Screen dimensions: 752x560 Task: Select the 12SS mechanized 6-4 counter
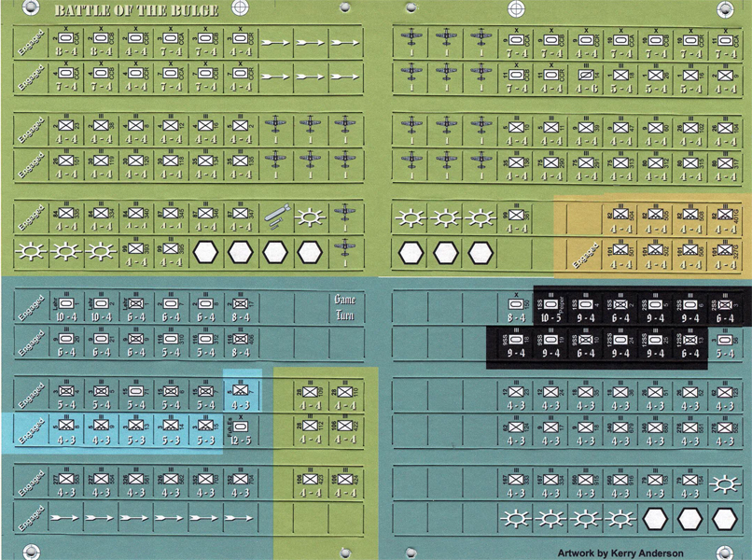tap(690, 344)
